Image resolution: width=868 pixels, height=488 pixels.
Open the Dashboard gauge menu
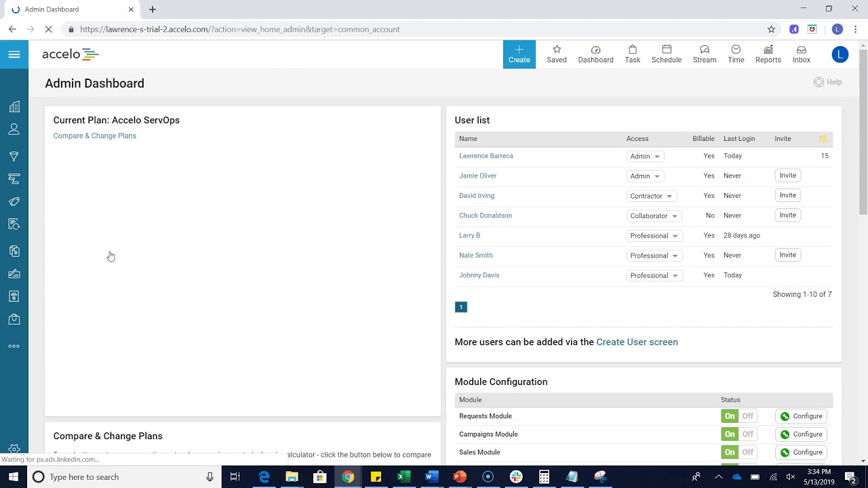point(595,54)
